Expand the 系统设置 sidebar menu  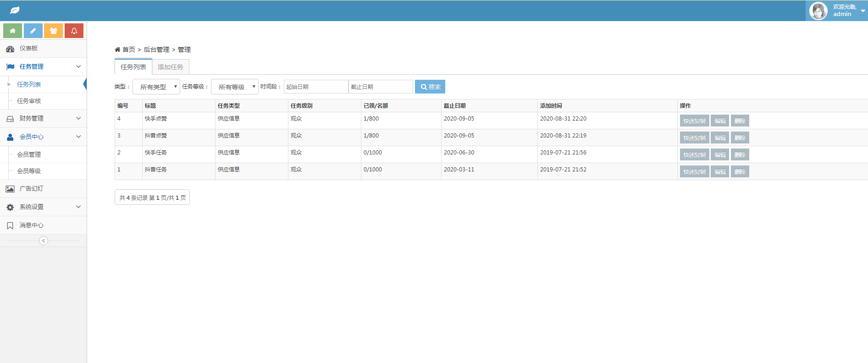click(x=44, y=207)
